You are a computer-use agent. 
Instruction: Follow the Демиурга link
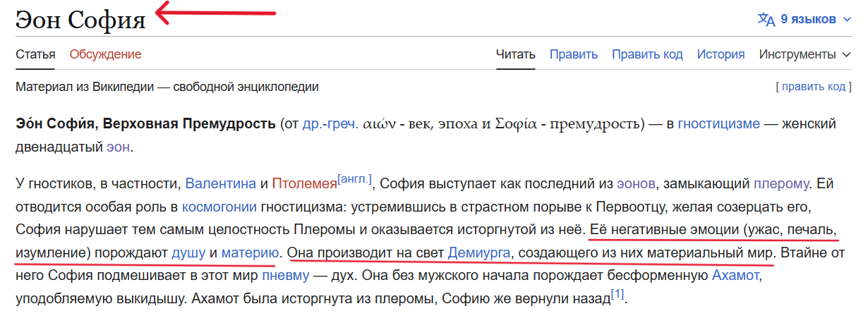tap(478, 252)
